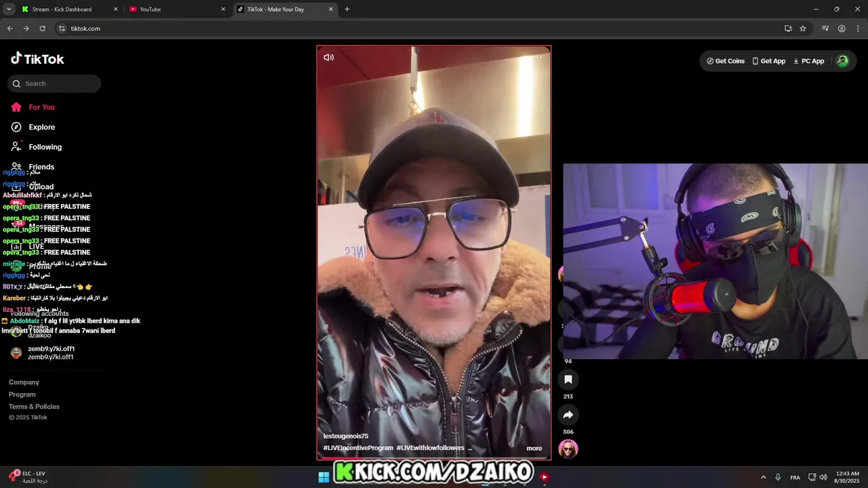Go back in browser history
This screenshot has width=868, height=488.
click(10, 28)
